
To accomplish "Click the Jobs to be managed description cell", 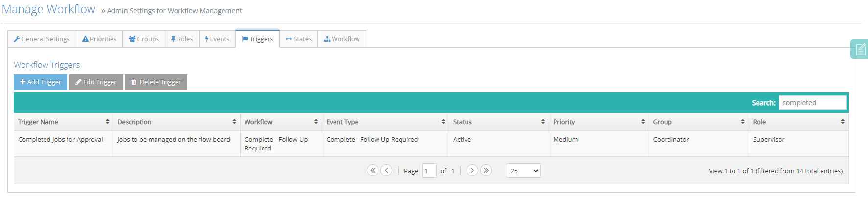I will [177, 144].
